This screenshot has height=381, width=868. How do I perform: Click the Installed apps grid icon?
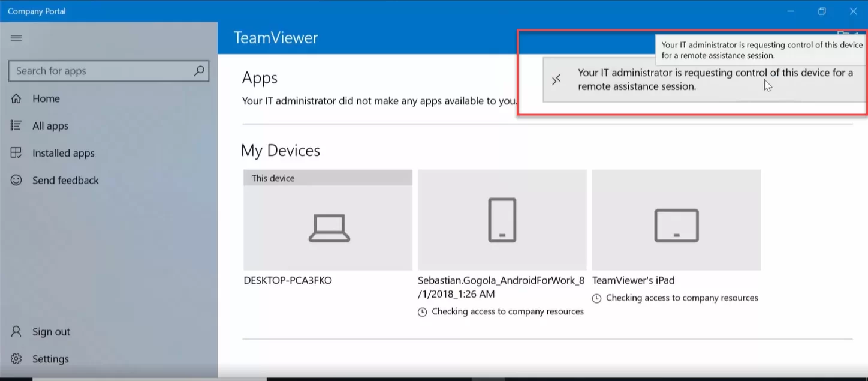[x=16, y=153]
